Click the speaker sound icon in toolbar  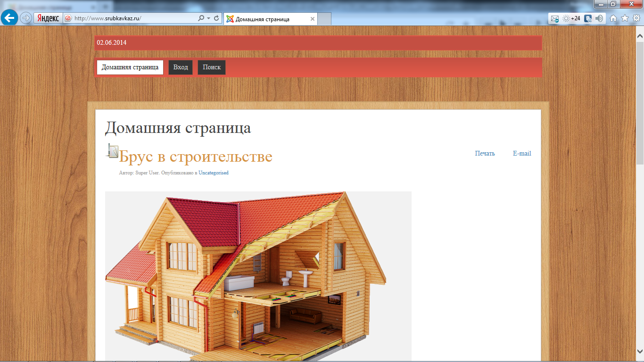pos(599,18)
